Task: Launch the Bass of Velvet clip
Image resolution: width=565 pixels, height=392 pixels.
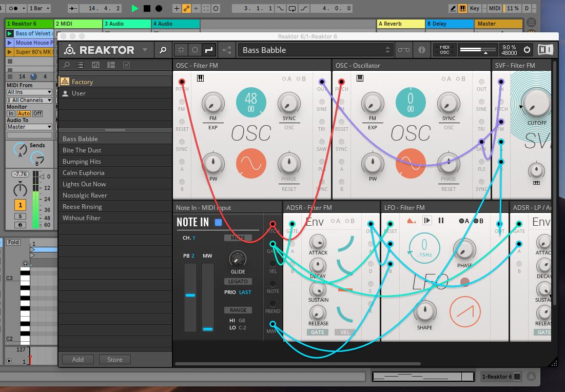Action: coord(10,33)
